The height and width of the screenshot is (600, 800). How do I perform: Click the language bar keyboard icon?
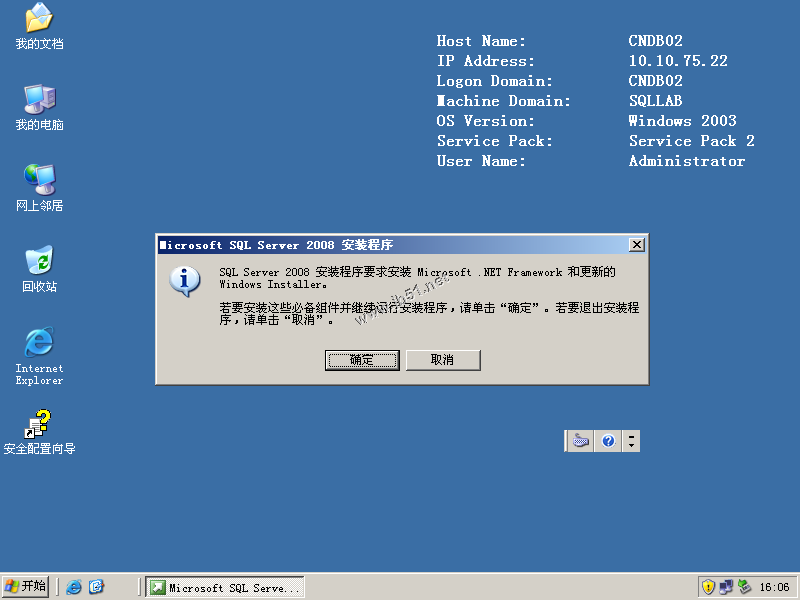pyautogui.click(x=581, y=441)
